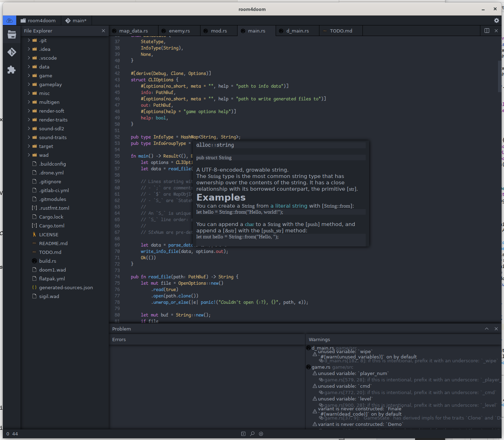Open search via the magnifier icon in status bar
The width and height of the screenshot is (504, 440).
pyautogui.click(x=252, y=434)
